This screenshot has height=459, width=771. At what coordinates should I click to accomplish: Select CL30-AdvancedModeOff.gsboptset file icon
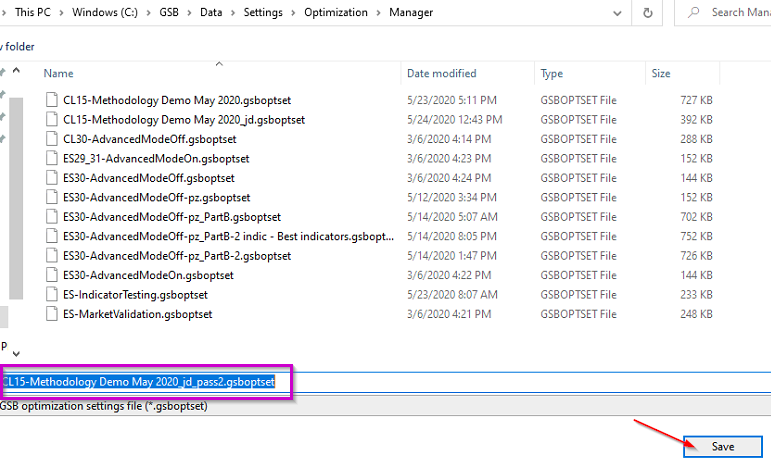point(53,139)
